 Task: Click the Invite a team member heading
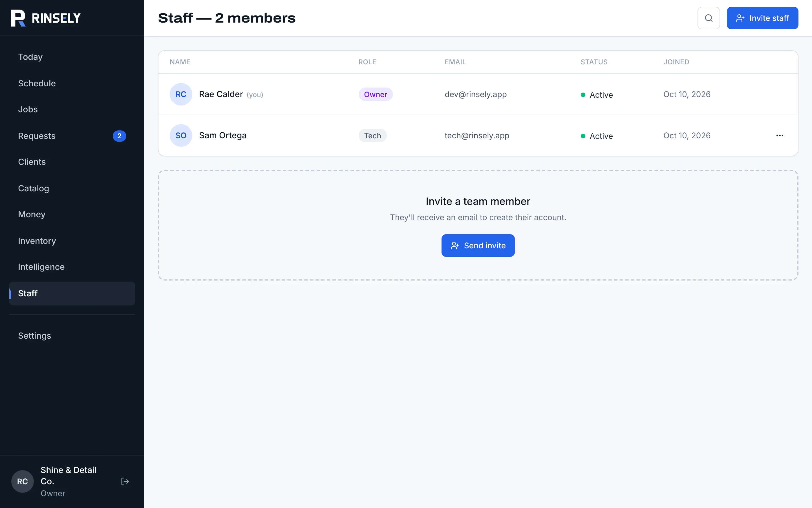[478, 201]
